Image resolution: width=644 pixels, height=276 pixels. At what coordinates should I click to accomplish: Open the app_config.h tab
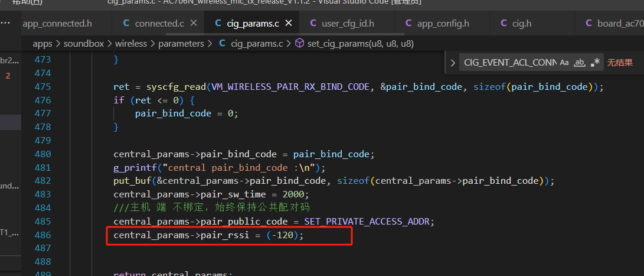point(443,24)
